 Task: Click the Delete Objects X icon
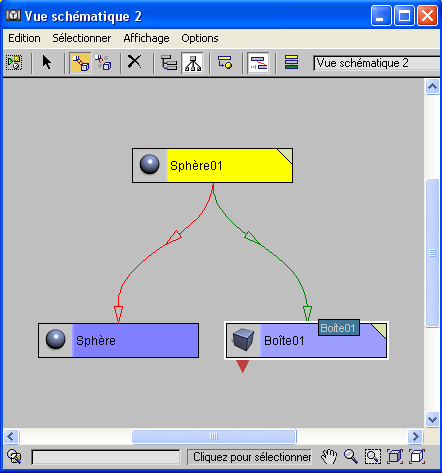point(135,62)
